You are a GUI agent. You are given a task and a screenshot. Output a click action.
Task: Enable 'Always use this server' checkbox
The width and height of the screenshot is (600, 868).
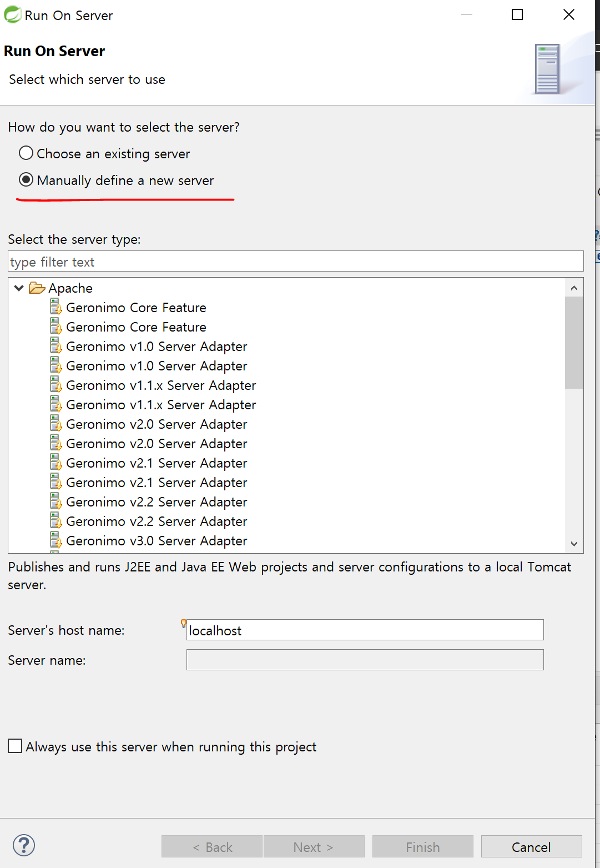pyautogui.click(x=15, y=746)
